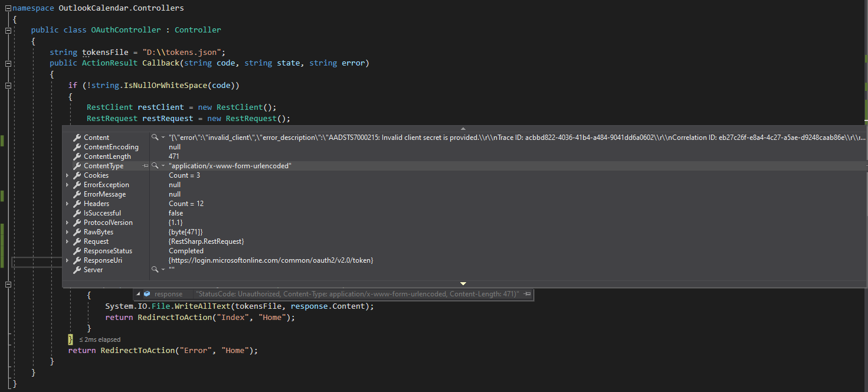The height and width of the screenshot is (392, 868).
Task: Click the wrench icon beside ErrorMessage
Action: [77, 194]
